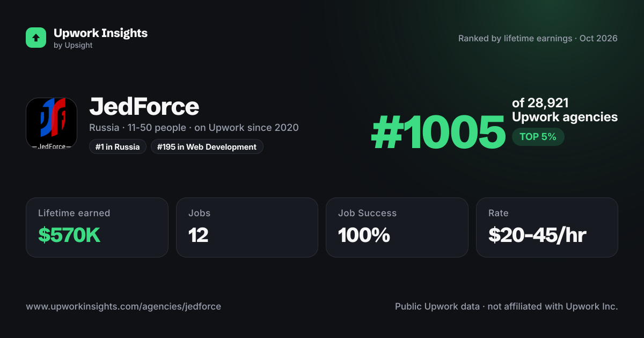Click the '#1 in Russia' badge
The width and height of the screenshot is (644, 338).
coord(118,146)
